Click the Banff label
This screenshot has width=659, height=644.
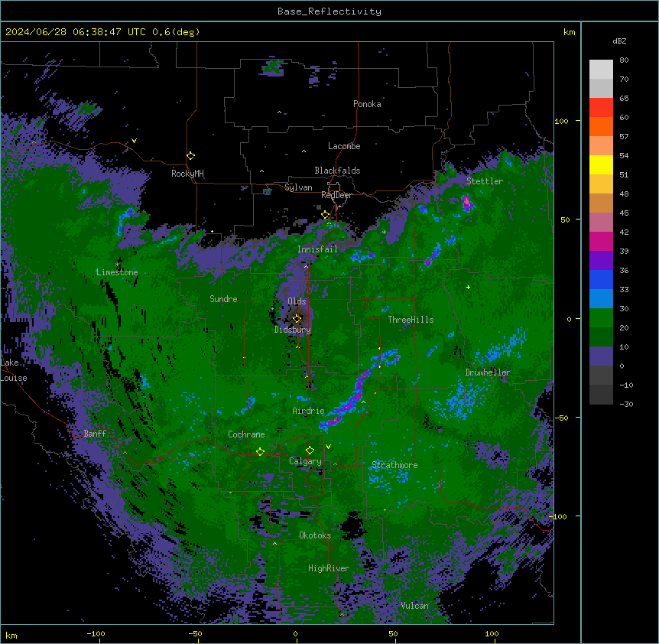pos(95,434)
